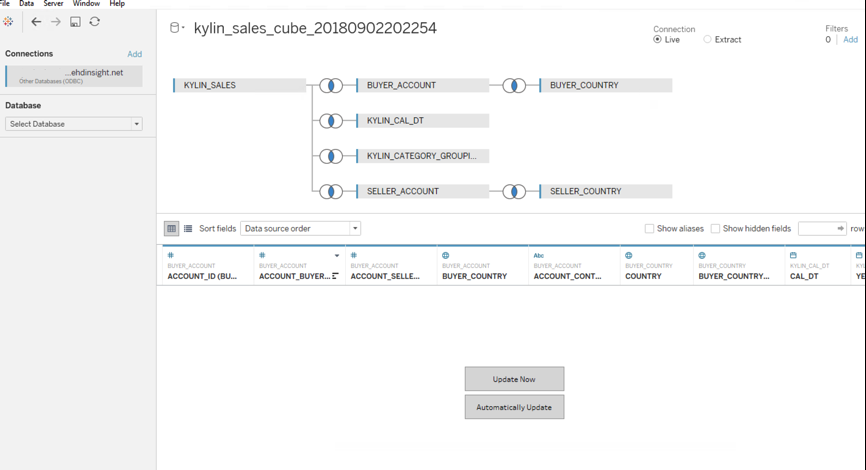Click the data source title kylin_sales_cube_20180902202254
Image resolution: width=866 pixels, height=470 pixels.
coord(315,28)
